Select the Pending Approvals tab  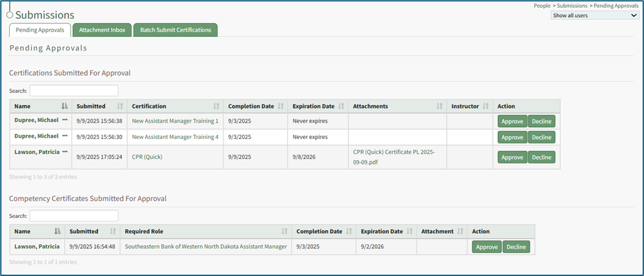click(39, 30)
